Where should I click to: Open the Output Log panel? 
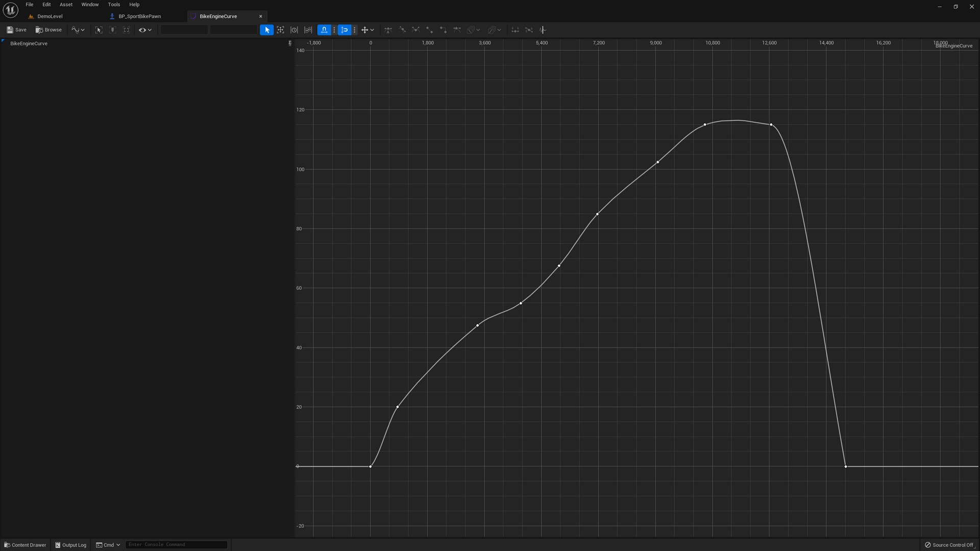coord(71,545)
